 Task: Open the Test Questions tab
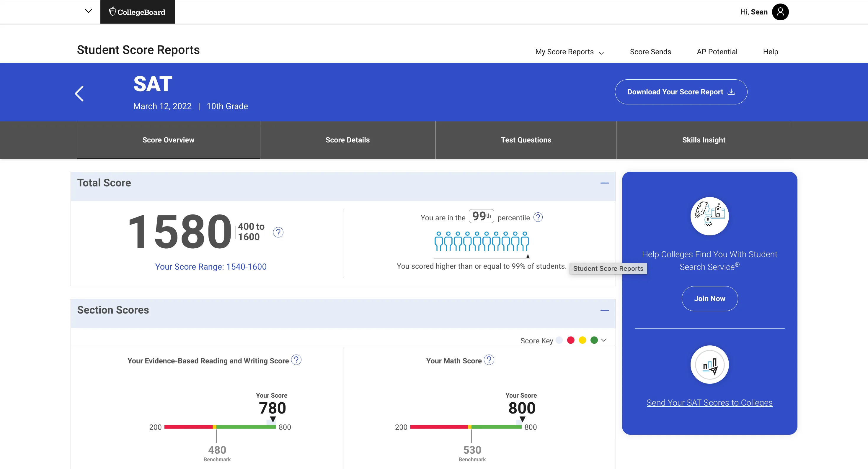click(x=526, y=140)
